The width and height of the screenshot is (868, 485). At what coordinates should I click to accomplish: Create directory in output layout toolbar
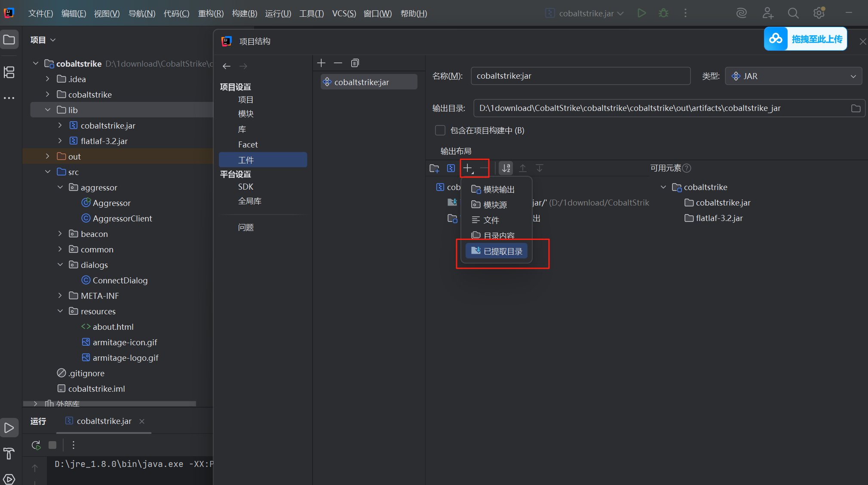pos(434,168)
